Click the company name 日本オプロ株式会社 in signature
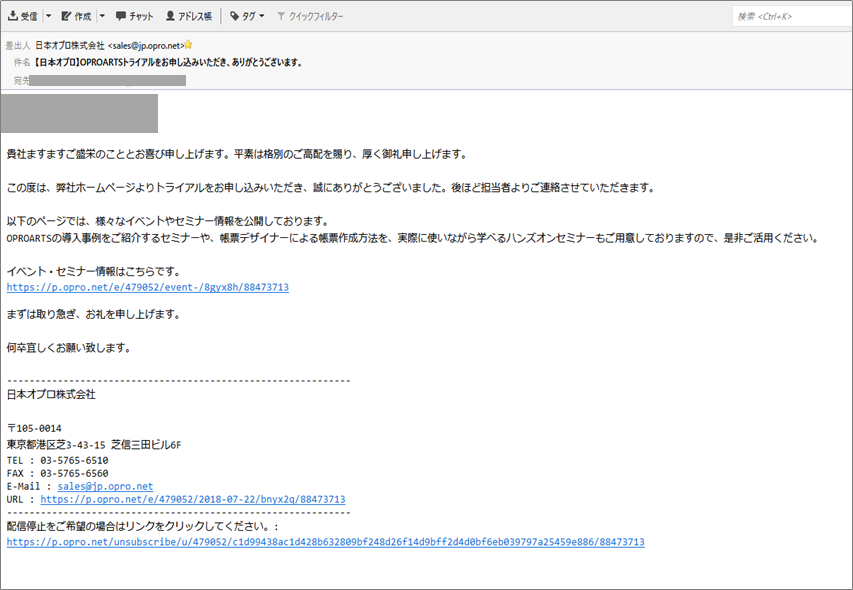This screenshot has height=590, width=853. [51, 395]
